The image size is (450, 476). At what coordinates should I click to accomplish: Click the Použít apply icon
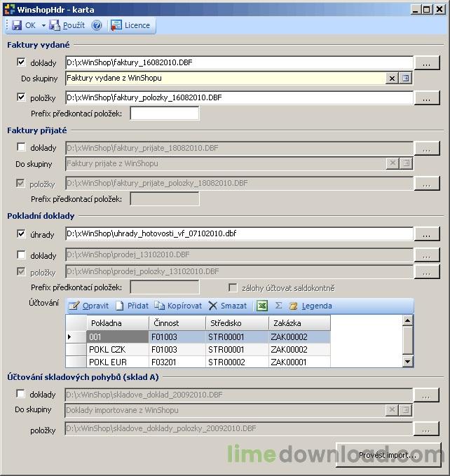pos(55,25)
